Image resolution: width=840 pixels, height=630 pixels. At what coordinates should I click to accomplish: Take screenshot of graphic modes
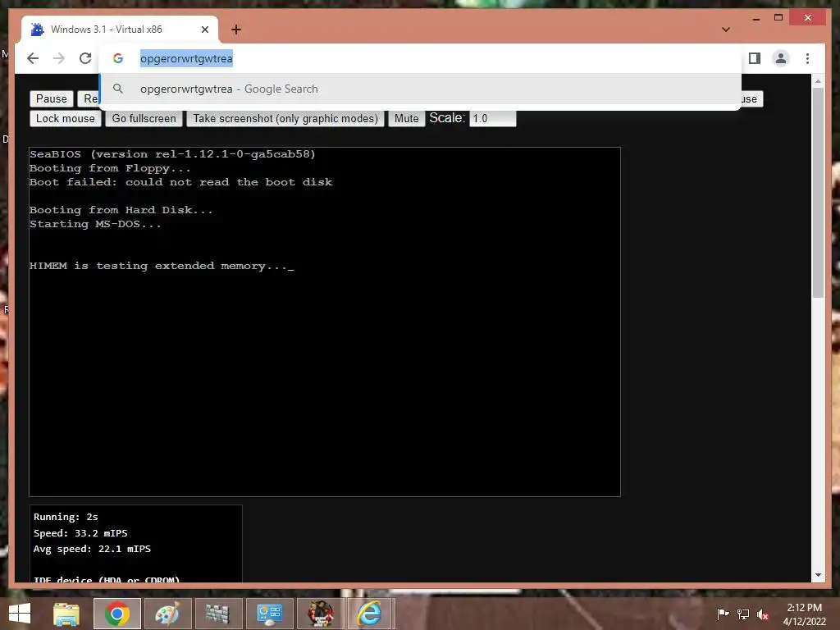[285, 118]
